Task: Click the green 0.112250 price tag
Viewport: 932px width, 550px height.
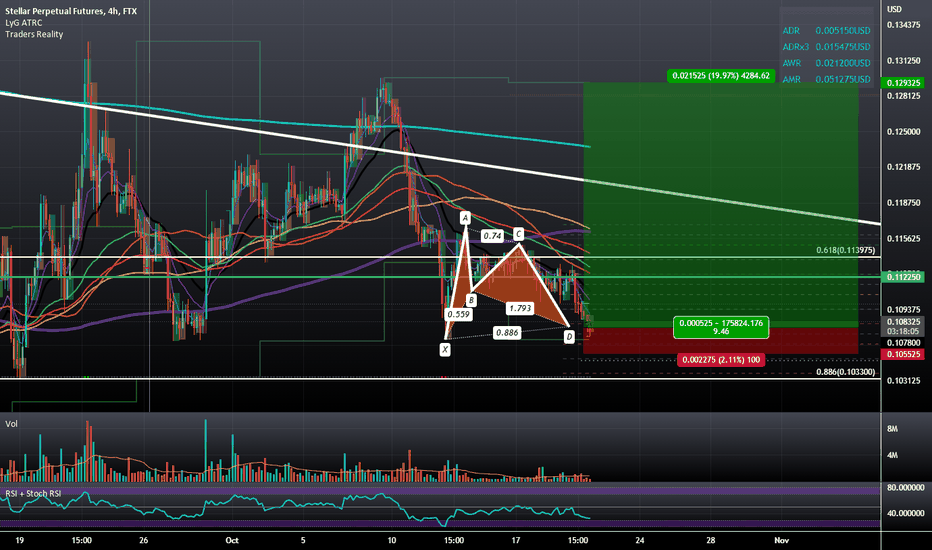Action: point(903,277)
